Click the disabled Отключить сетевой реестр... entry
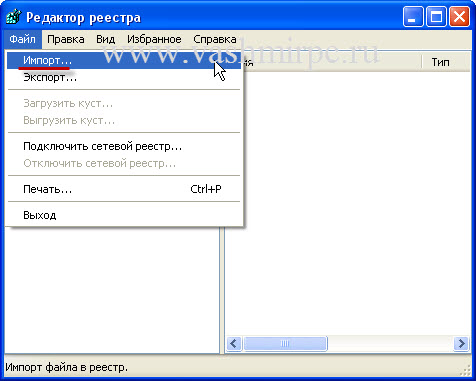476x381 pixels. point(124,164)
